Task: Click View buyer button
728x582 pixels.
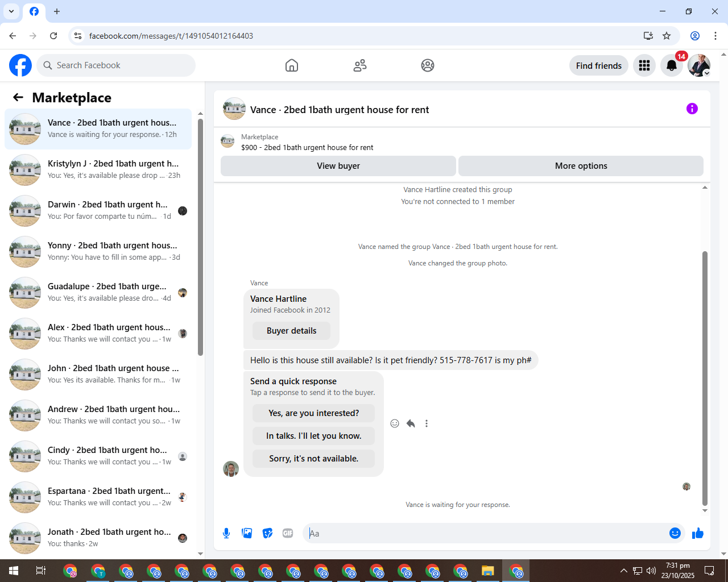Action: tap(338, 166)
